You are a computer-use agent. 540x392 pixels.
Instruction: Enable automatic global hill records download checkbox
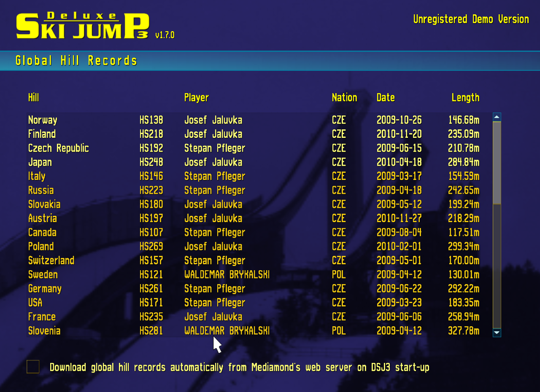tap(33, 367)
